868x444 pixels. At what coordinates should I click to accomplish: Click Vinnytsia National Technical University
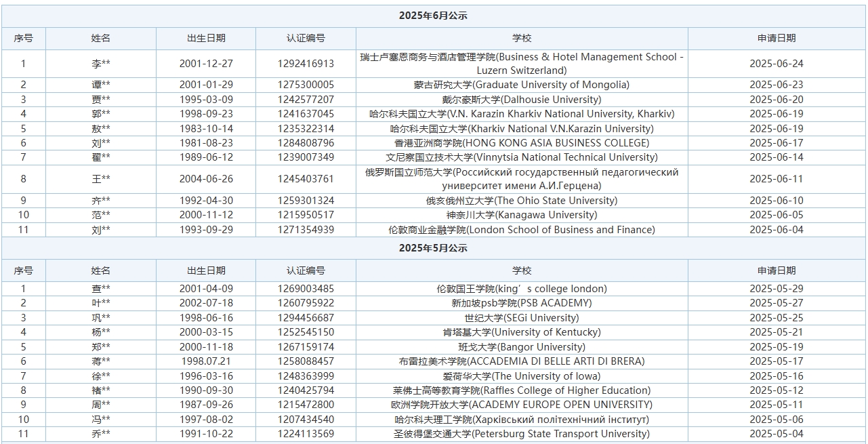pyautogui.click(x=522, y=157)
